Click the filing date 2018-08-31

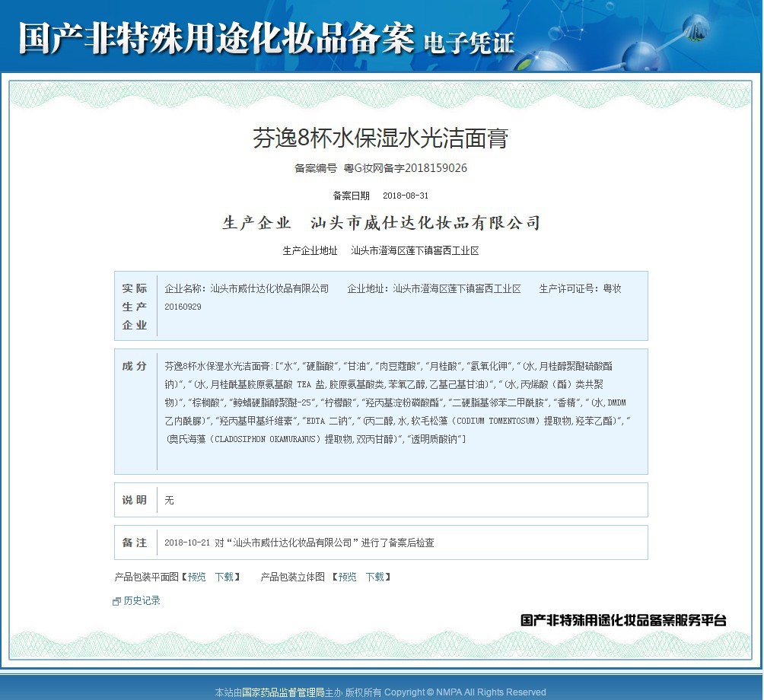(406, 196)
